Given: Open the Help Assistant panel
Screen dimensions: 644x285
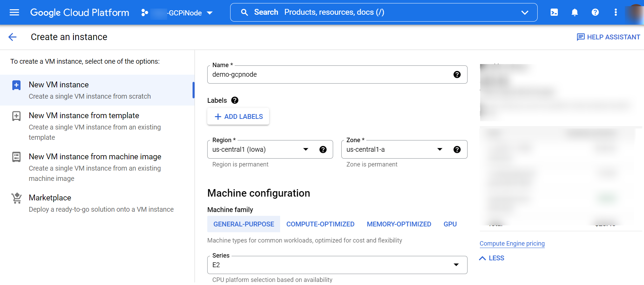Looking at the screenshot, I should 608,37.
